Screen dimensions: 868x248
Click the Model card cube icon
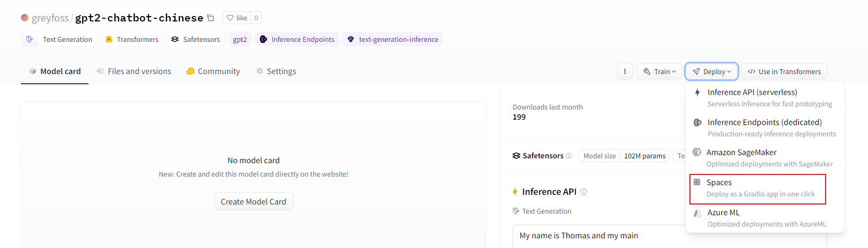point(33,71)
